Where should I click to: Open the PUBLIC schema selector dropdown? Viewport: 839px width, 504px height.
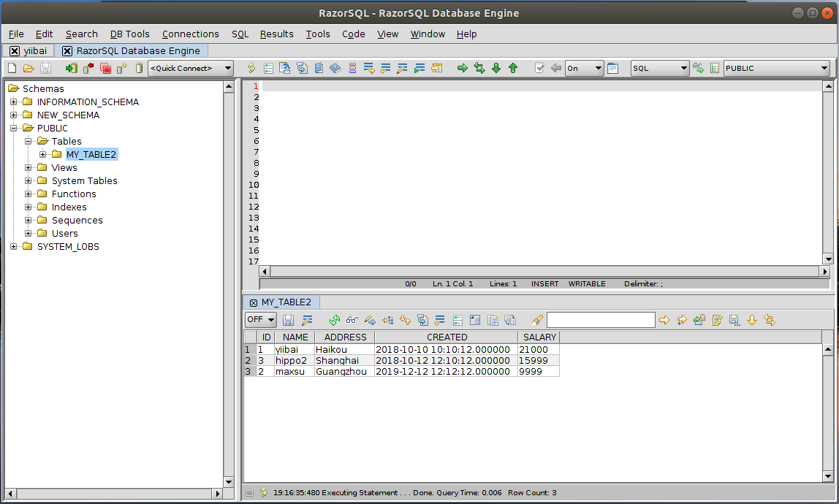776,68
